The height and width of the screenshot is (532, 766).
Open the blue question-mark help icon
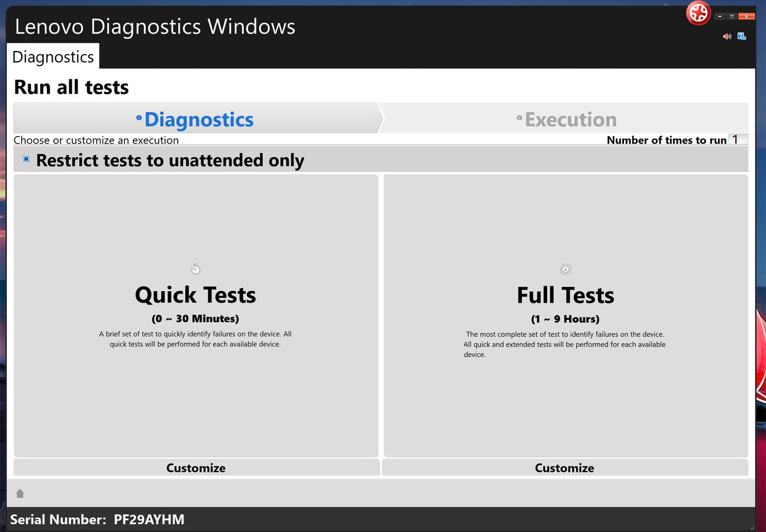pyautogui.click(x=742, y=36)
